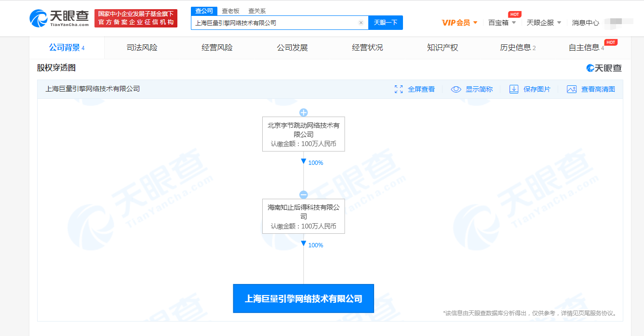The height and width of the screenshot is (336, 644).
Task: Click the save image download icon
Action: tap(514, 89)
